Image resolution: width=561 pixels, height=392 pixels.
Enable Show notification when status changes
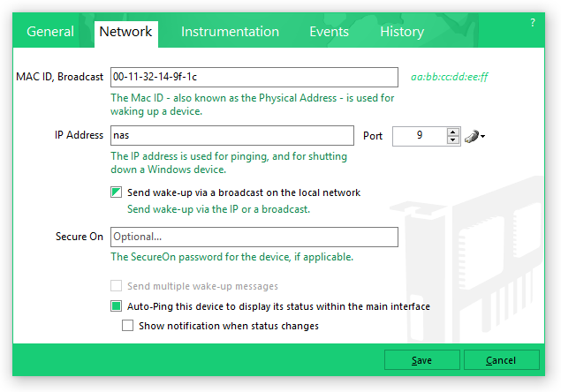pos(128,326)
